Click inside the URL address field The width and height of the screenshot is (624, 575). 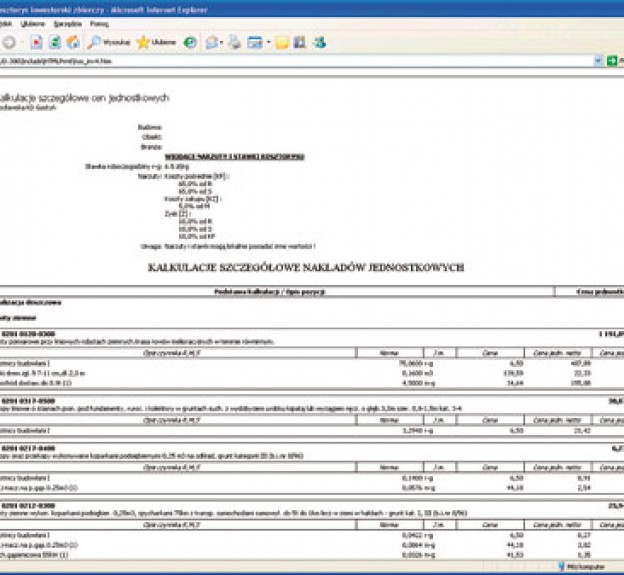click(x=300, y=61)
